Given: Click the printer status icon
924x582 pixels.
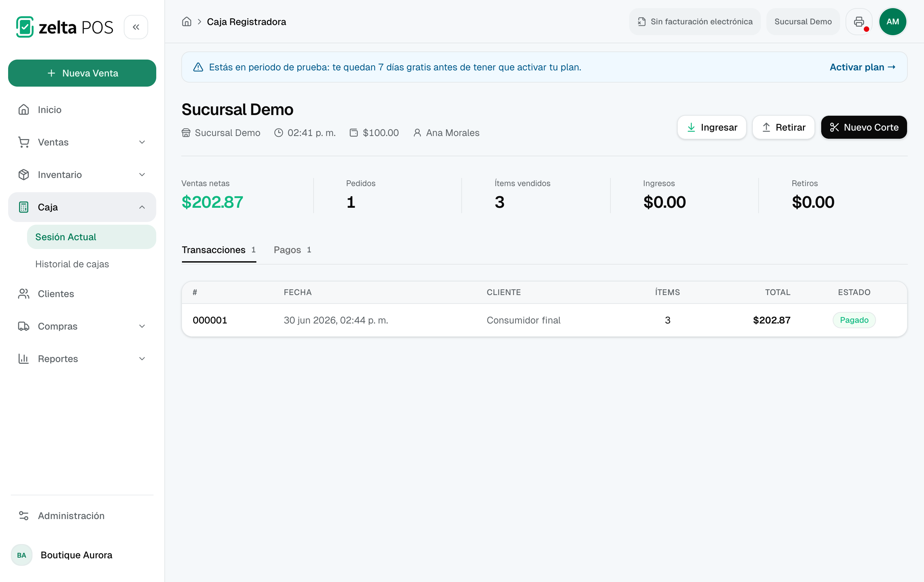Looking at the screenshot, I should click(859, 22).
